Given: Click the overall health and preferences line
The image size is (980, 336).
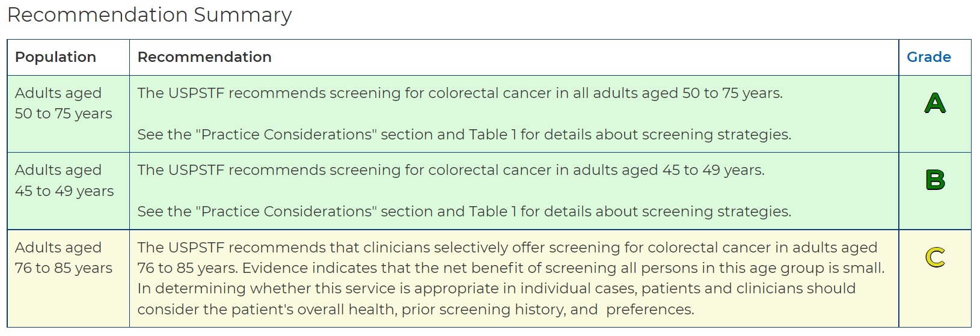Looking at the screenshot, I should pos(416,310).
